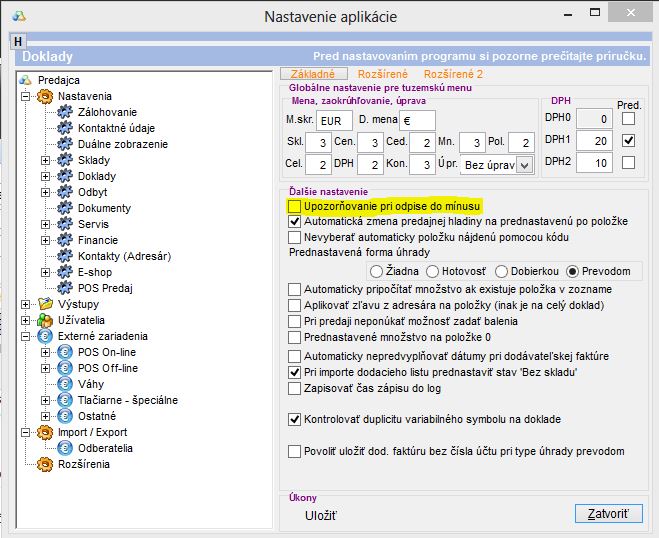Expand the Sklady tree node
The image size is (659, 538).
pos(45,160)
